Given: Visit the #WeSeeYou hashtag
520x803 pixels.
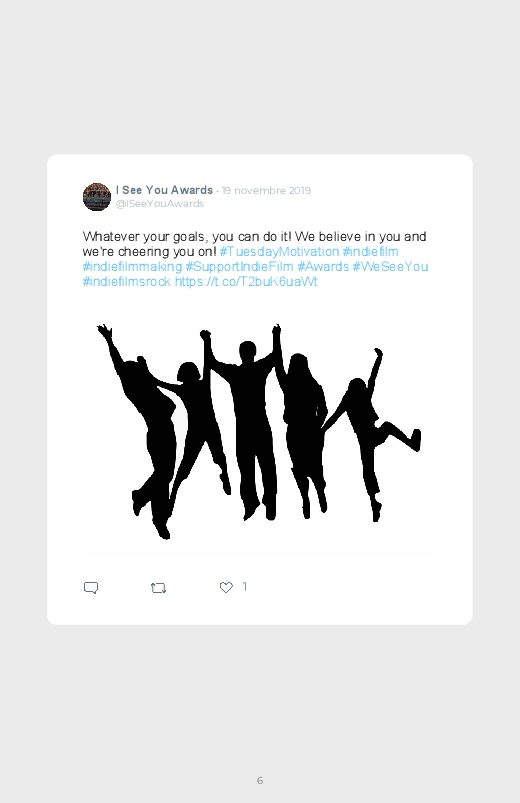Looking at the screenshot, I should click(x=390, y=267).
